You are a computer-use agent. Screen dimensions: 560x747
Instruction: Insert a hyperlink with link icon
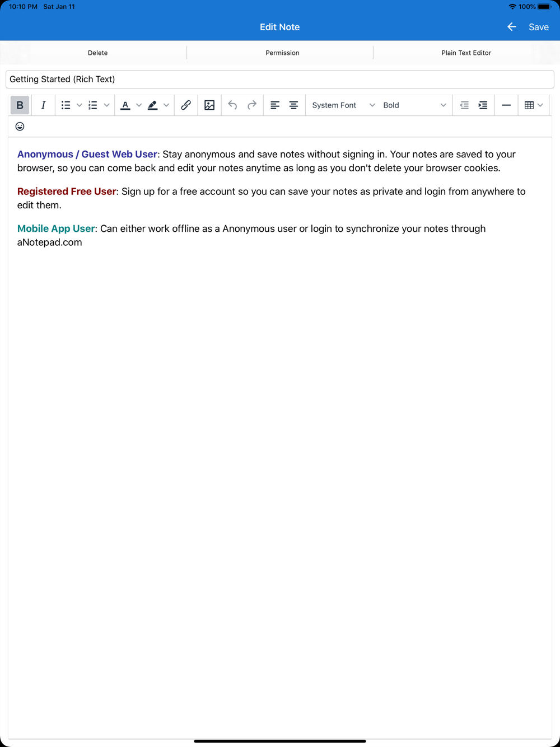[x=186, y=105]
